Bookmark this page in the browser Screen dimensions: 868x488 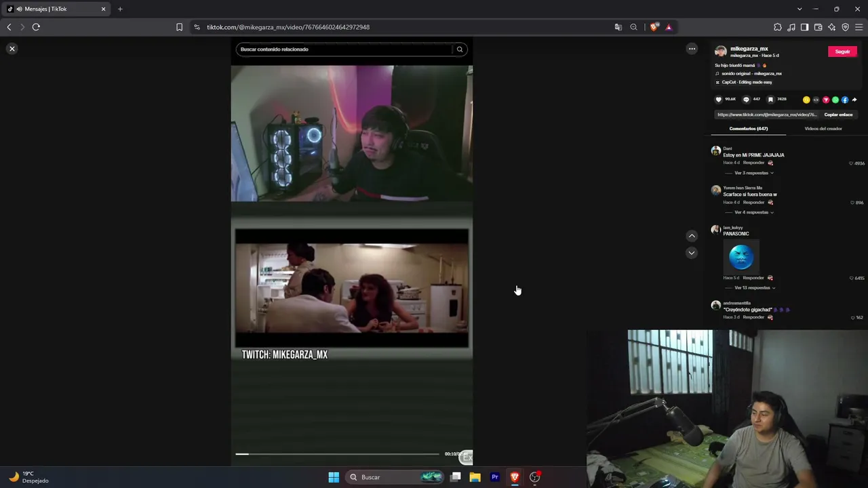(x=179, y=27)
